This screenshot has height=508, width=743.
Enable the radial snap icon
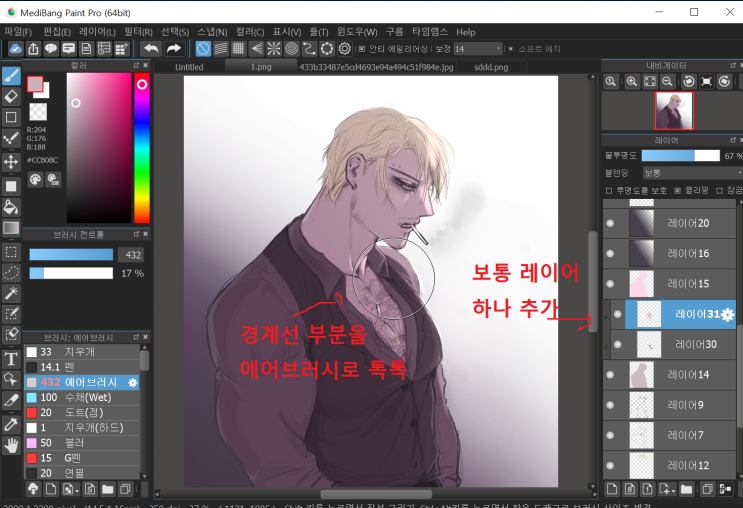pos(274,48)
